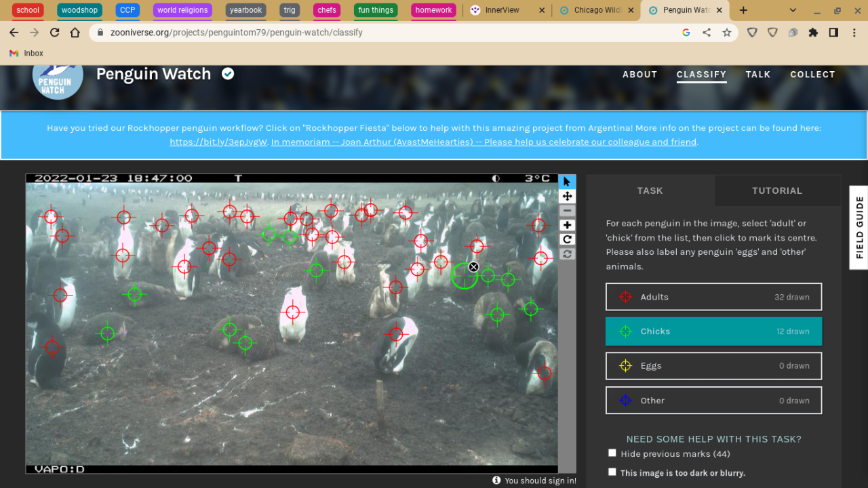The width and height of the screenshot is (868, 488).
Task: Expand the 'chefs' tab group
Action: click(x=327, y=10)
